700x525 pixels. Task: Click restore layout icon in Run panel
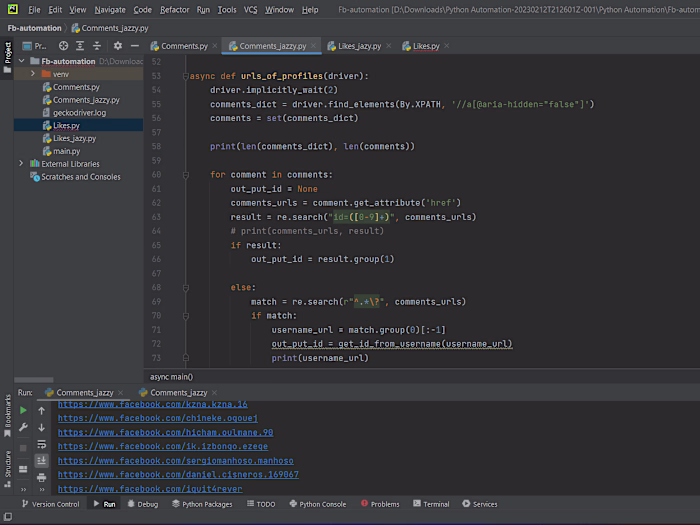pyautogui.click(x=23, y=469)
